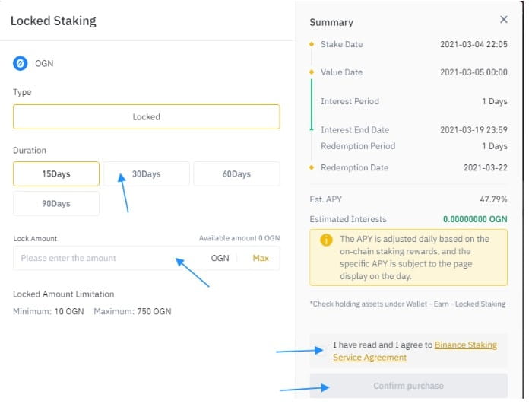532x404 pixels.
Task: Click the Available amount 0 OGN text
Action: pos(239,238)
